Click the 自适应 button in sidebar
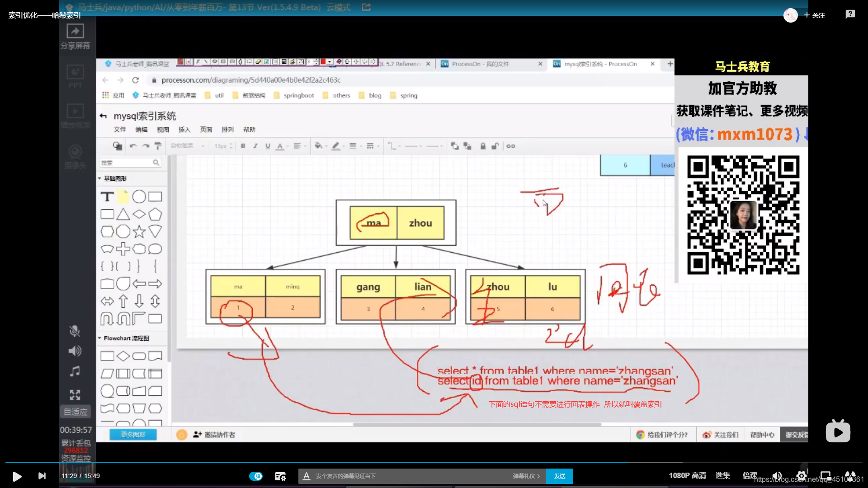Image resolution: width=868 pixels, height=488 pixels. click(x=75, y=412)
